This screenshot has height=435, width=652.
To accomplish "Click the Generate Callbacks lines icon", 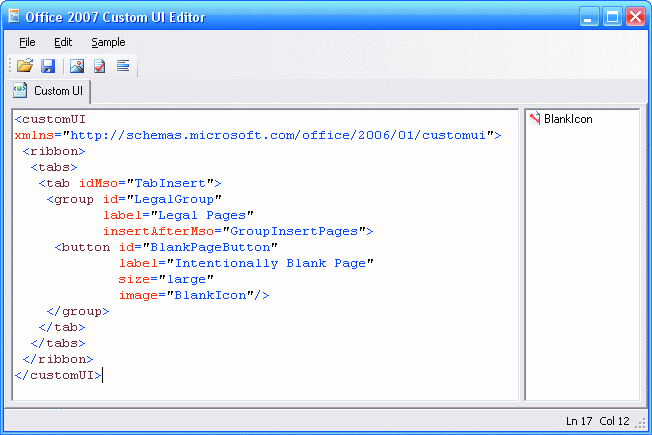I will point(123,66).
